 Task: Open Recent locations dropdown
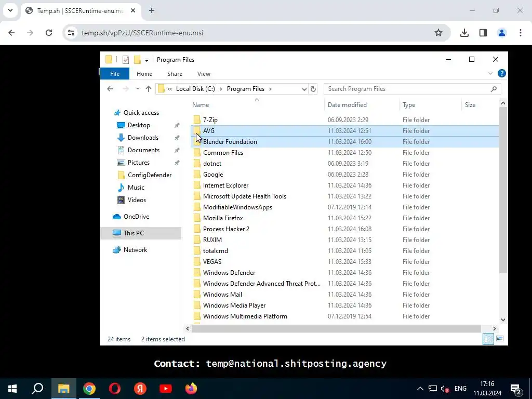pyautogui.click(x=138, y=89)
